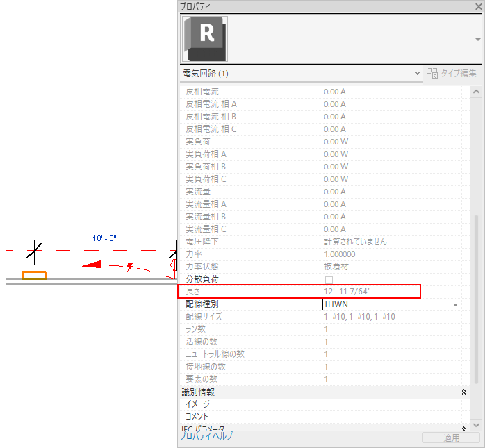Click the vertical scrollbar thumb in properties
This screenshot has width=485, height=448.
pyautogui.click(x=477, y=299)
